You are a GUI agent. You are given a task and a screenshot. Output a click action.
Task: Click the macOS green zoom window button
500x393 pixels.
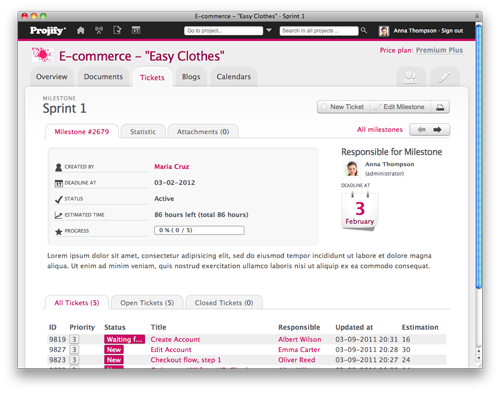[43, 16]
